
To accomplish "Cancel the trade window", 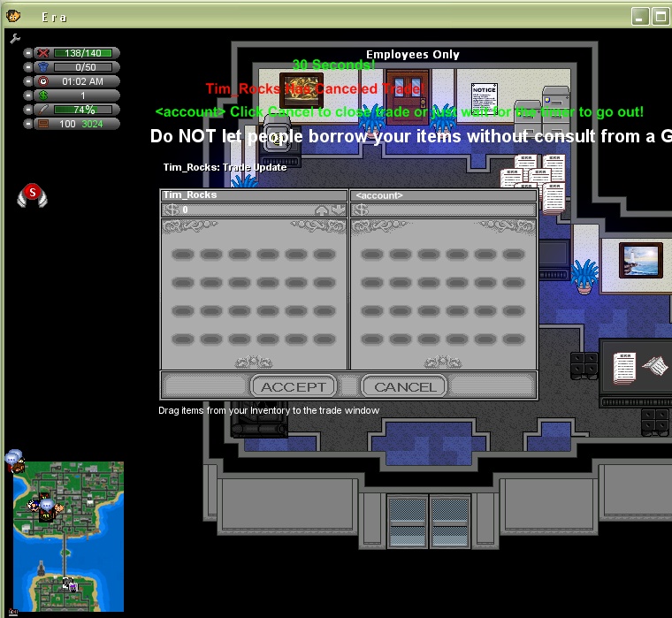I will pos(405,386).
